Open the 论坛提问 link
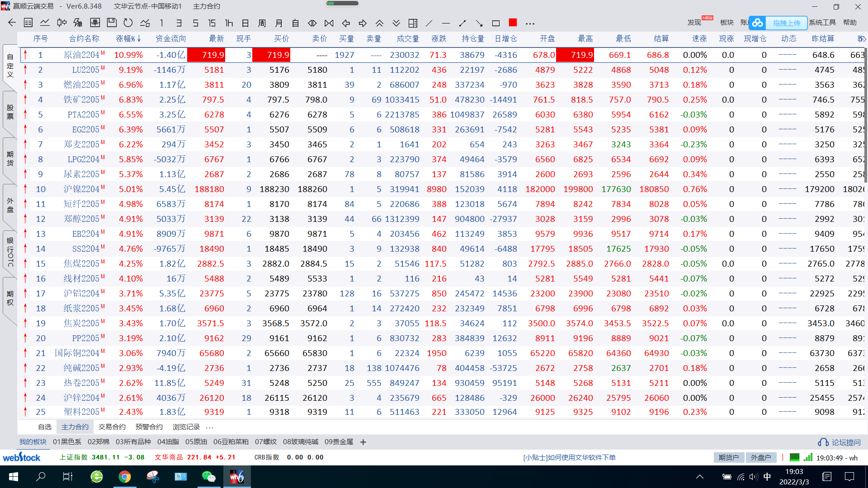The width and height of the screenshot is (868, 488). 840,442
